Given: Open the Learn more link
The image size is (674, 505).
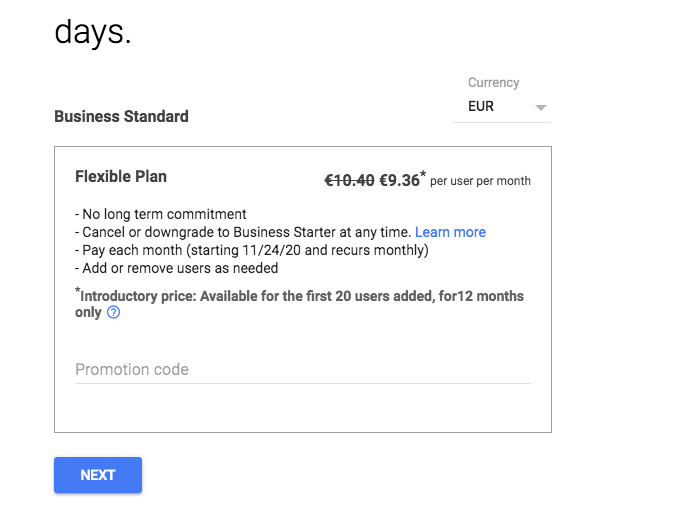Looking at the screenshot, I should [x=450, y=232].
